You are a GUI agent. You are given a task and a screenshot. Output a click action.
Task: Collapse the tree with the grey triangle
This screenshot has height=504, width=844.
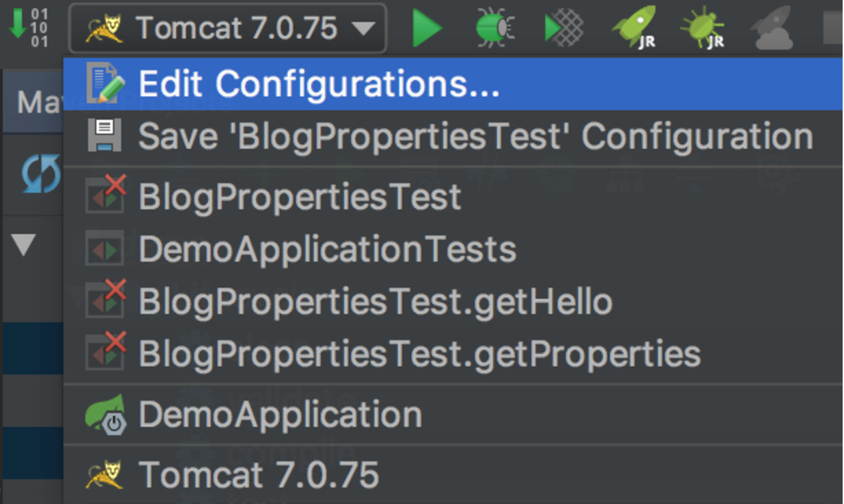24,244
